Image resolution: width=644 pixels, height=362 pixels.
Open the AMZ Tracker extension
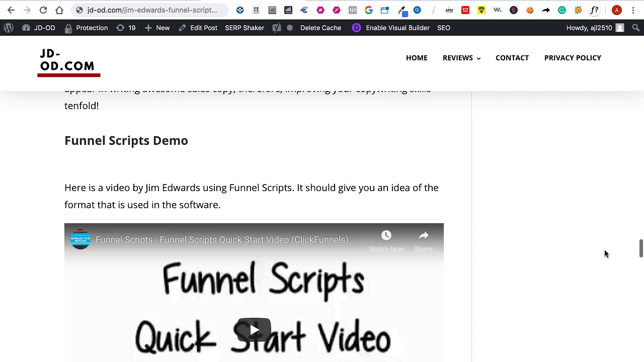[449, 10]
